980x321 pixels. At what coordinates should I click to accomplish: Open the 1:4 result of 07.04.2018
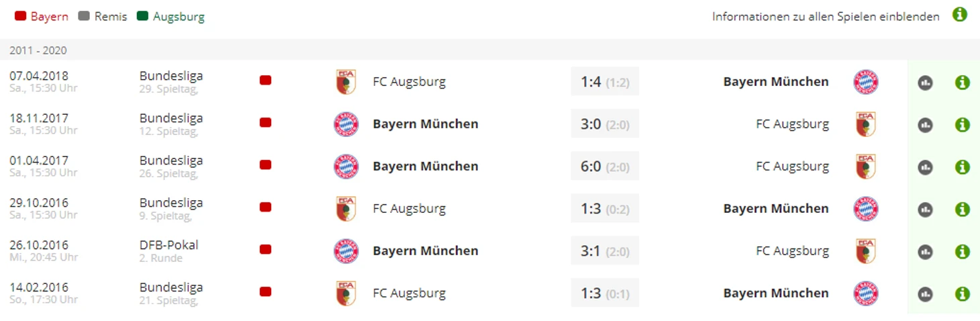[605, 82]
